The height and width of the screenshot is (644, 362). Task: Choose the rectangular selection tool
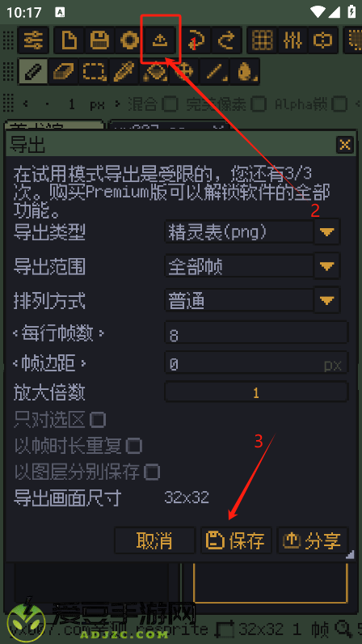94,72
